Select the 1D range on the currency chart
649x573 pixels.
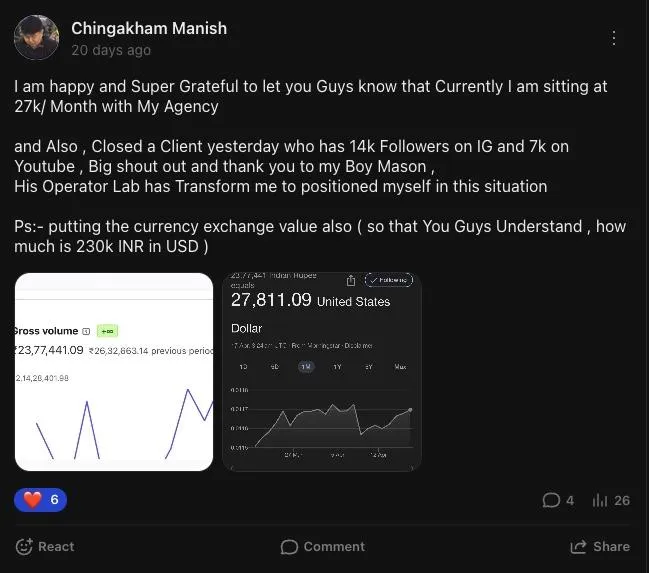[x=243, y=367]
